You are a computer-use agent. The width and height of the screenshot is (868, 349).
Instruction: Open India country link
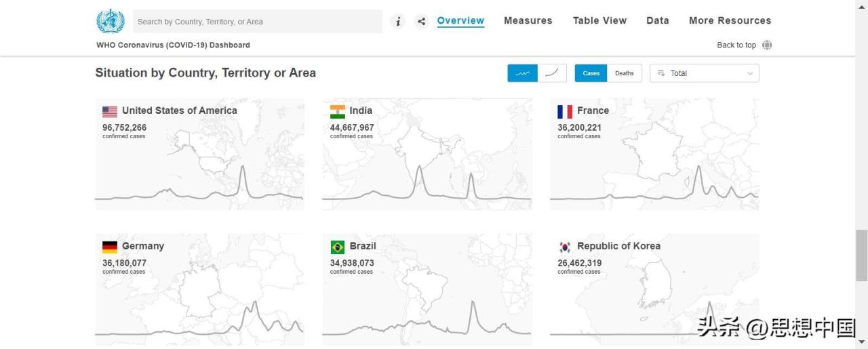click(x=361, y=110)
